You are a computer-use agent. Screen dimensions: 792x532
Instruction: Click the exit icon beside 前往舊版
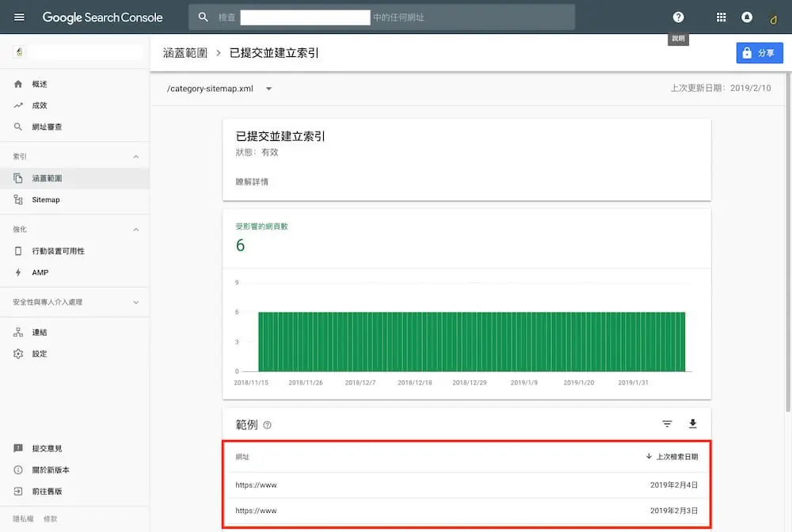[18, 491]
